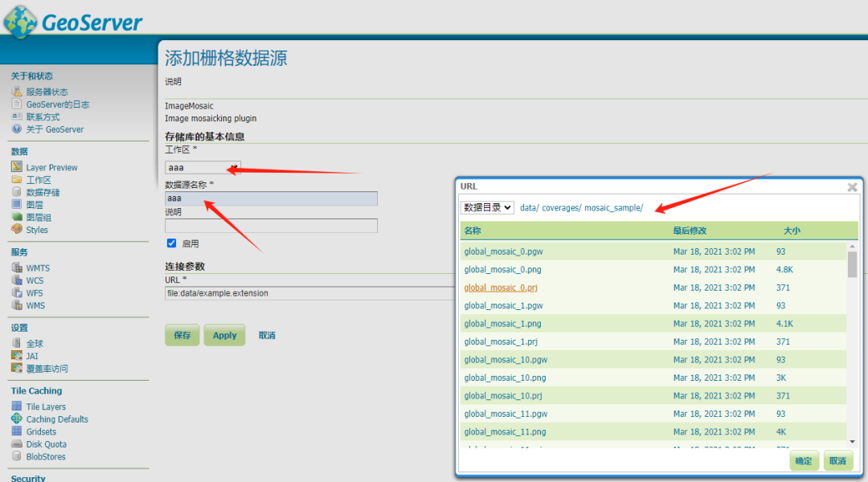The height and width of the screenshot is (482, 868).
Task: Close the URL file browser dialog
Action: click(x=853, y=187)
